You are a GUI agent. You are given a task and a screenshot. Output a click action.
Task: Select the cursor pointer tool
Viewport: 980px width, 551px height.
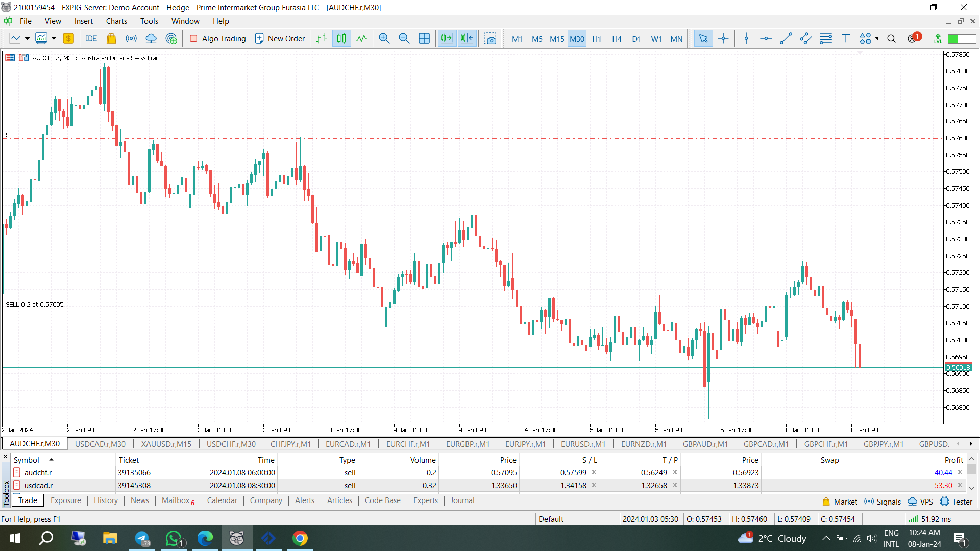(703, 38)
